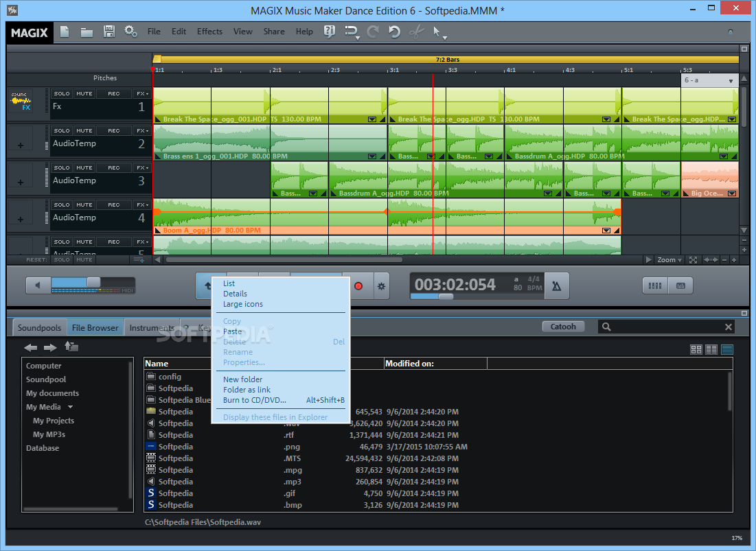Open FX dropdown on track 1

pyautogui.click(x=142, y=93)
